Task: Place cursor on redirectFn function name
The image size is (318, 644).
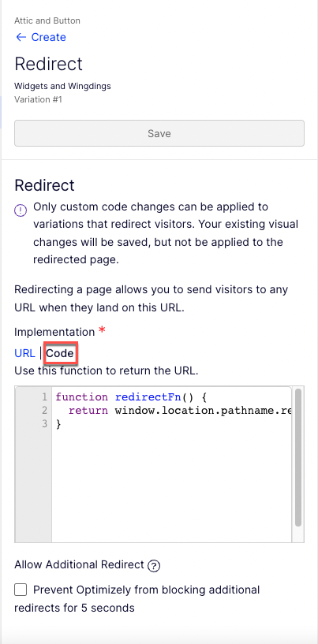Action: click(148, 397)
